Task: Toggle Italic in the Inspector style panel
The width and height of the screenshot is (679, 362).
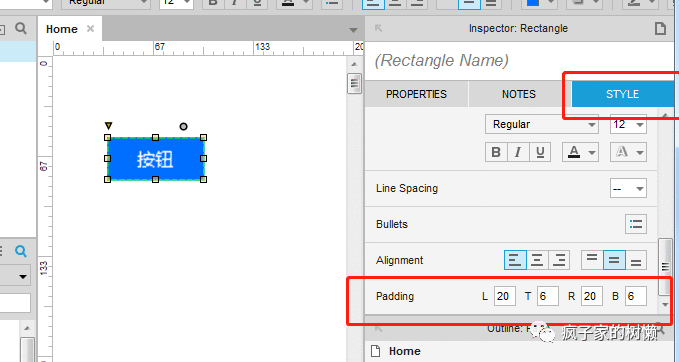Action: pos(518,152)
